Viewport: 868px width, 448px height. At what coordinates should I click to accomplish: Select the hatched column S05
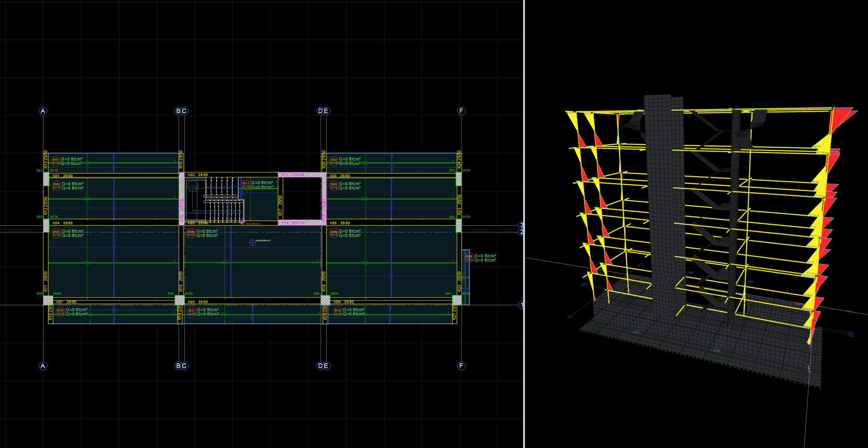179,300
